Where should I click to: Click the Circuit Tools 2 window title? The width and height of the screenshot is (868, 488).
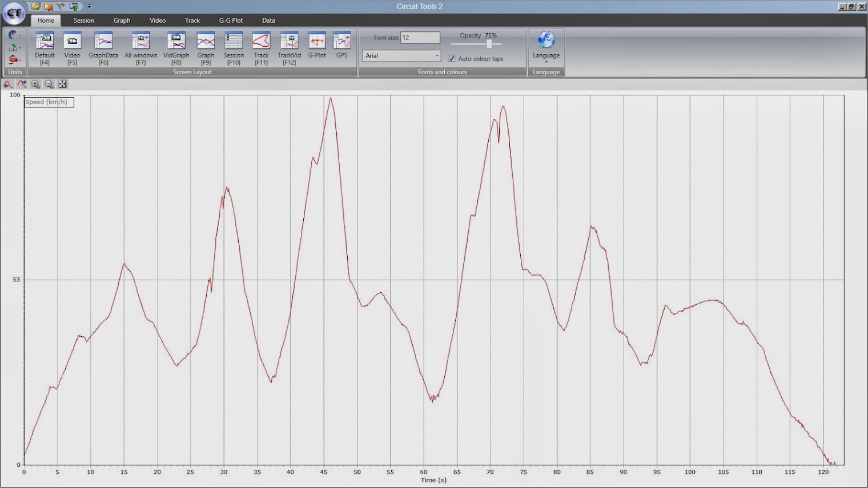[x=420, y=6]
